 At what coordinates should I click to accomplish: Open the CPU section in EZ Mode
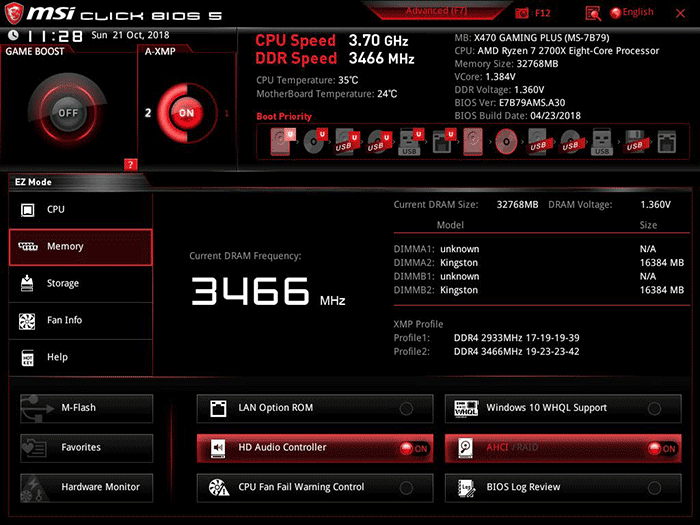[80, 209]
